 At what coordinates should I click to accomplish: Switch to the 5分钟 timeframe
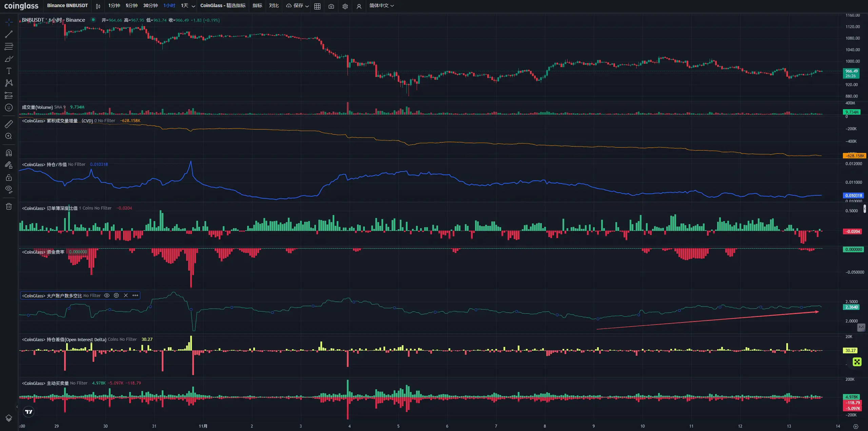[132, 6]
